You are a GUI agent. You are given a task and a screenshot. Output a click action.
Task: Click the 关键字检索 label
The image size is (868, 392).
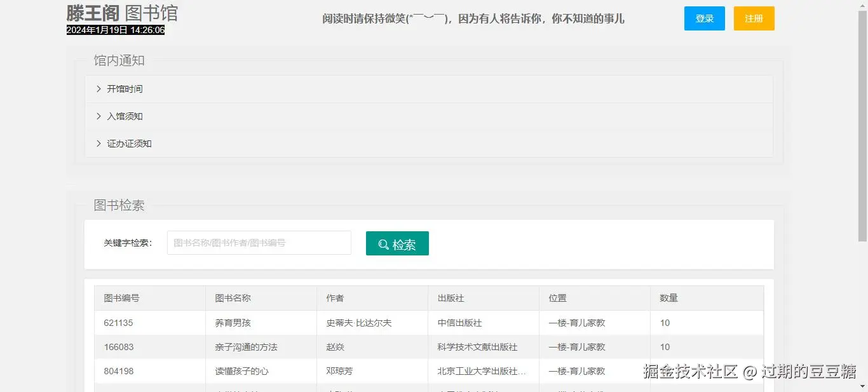[128, 243]
